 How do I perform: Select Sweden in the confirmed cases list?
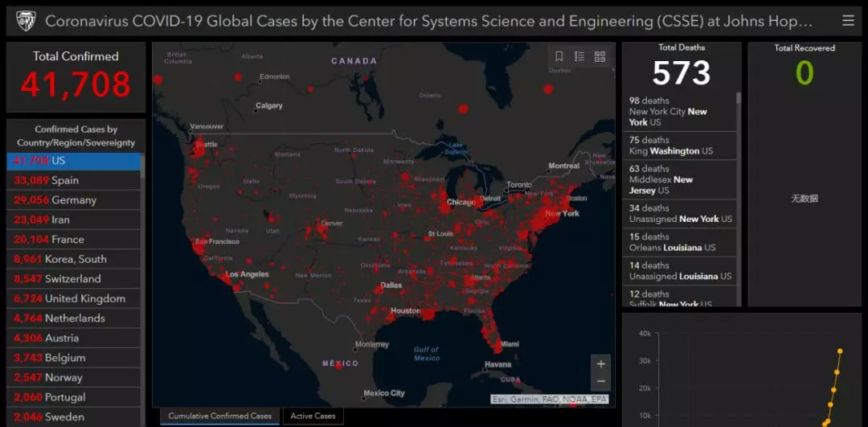coord(74,417)
